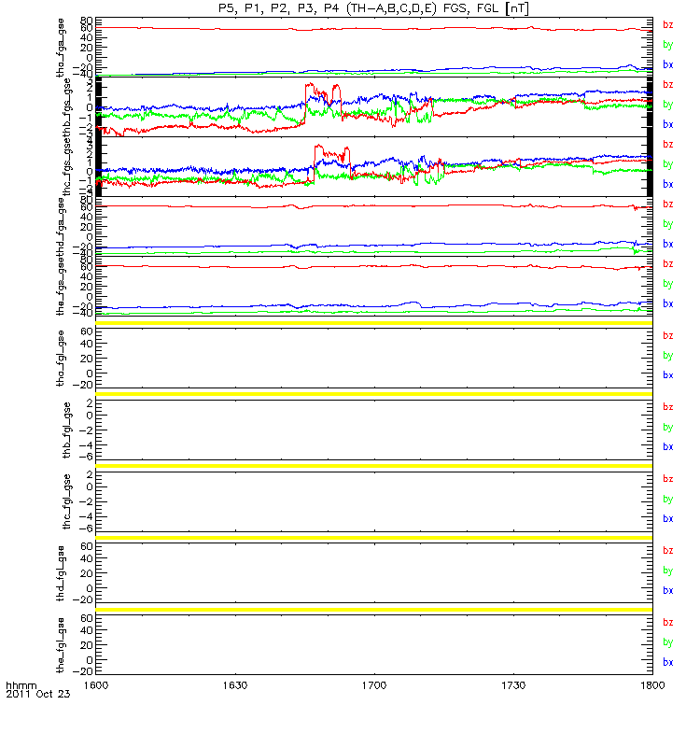Pick the 'bx' legend label of the thc_fgl_gse panel
The height and width of the screenshot is (747, 700).
pyautogui.click(x=668, y=519)
